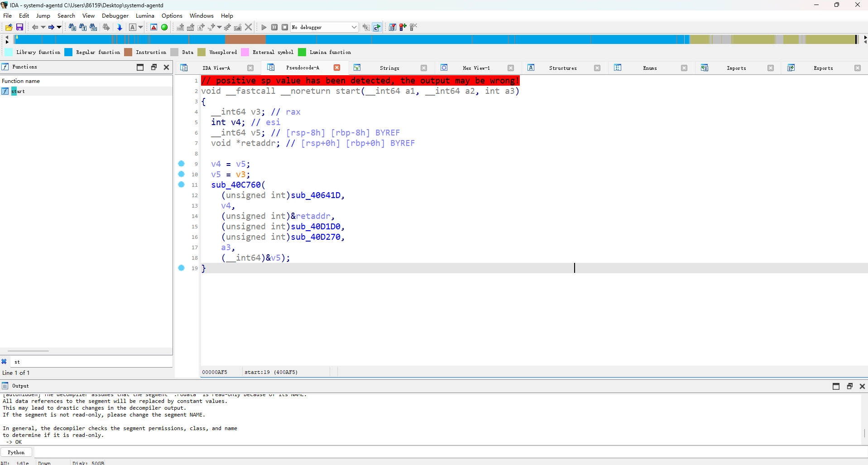Click the stop process square button
868x465 pixels.
coord(285,27)
